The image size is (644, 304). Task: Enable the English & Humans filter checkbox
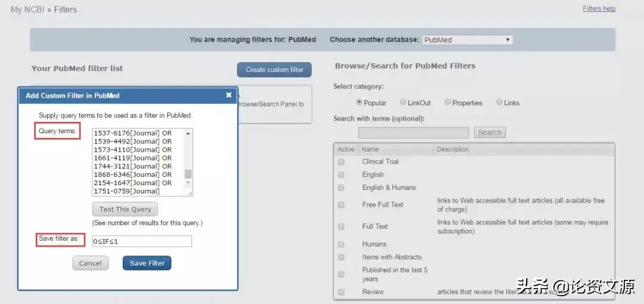coord(341,188)
